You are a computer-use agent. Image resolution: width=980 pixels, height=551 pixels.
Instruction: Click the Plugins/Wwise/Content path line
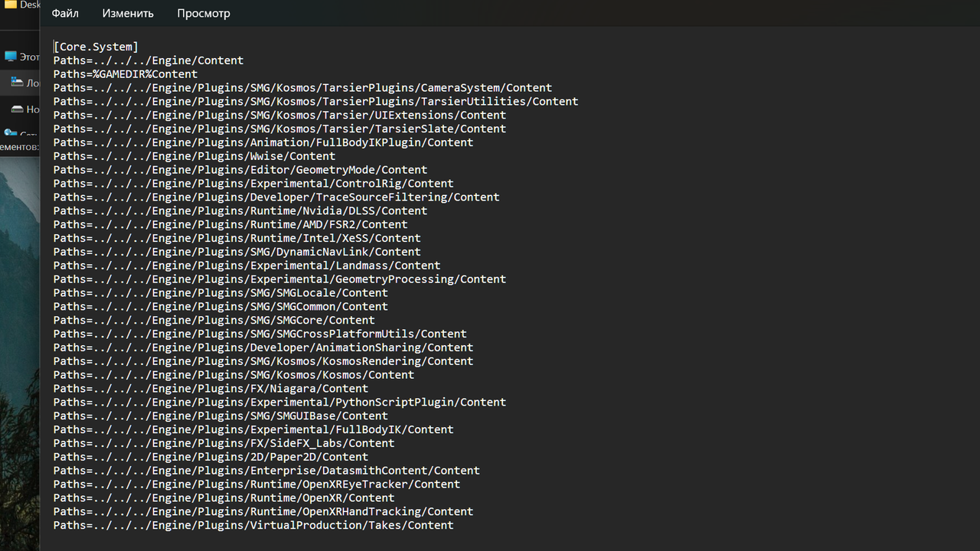(x=194, y=156)
